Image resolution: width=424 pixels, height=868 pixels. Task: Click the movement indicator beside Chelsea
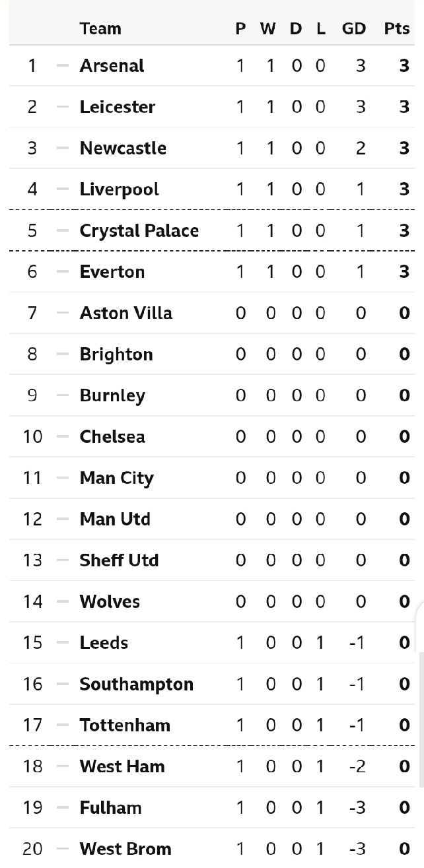point(63,436)
